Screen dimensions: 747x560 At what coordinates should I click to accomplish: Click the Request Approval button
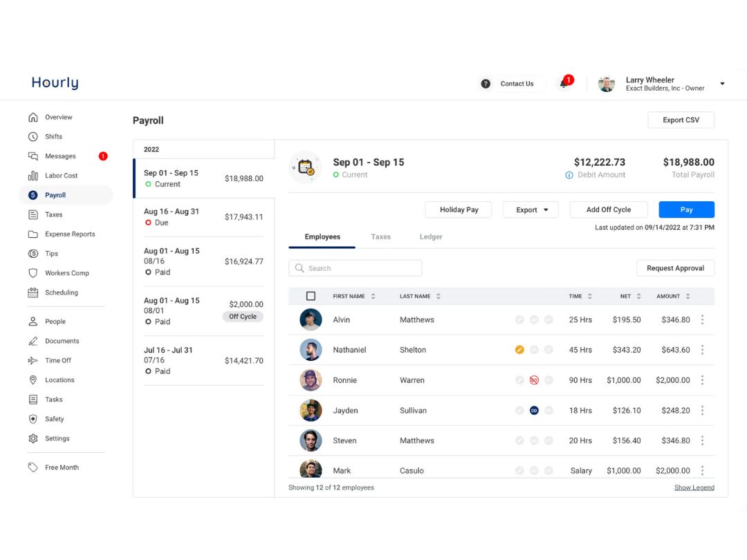[675, 268]
